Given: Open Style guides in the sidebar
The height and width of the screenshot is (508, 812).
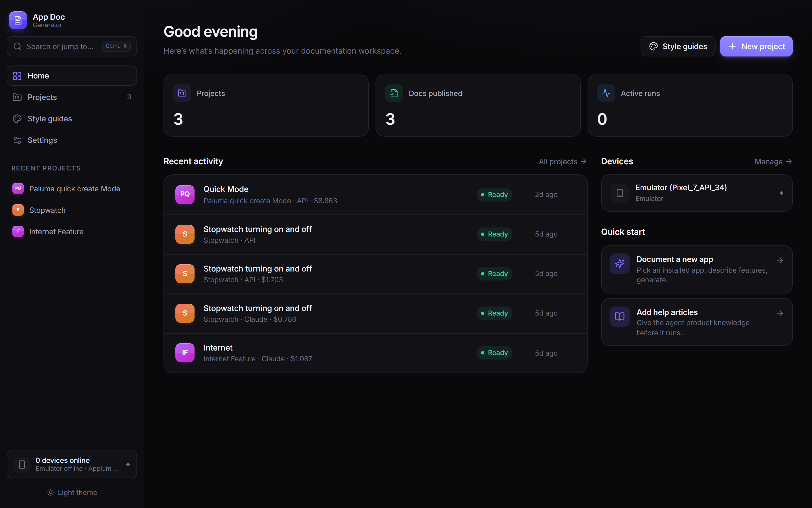Looking at the screenshot, I should click(72, 119).
